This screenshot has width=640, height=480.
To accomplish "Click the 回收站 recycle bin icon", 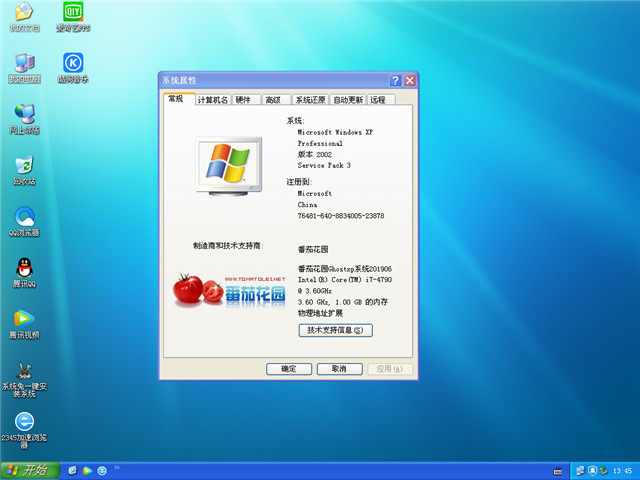I will point(24,170).
